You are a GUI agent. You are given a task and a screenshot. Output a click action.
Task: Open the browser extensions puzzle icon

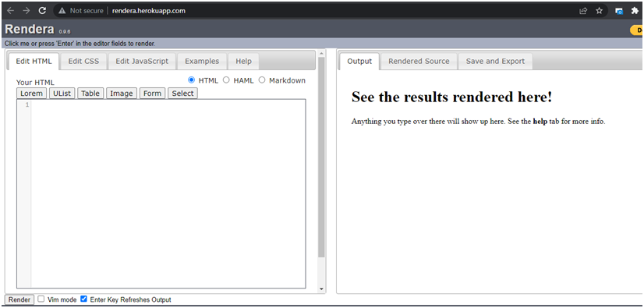click(635, 11)
